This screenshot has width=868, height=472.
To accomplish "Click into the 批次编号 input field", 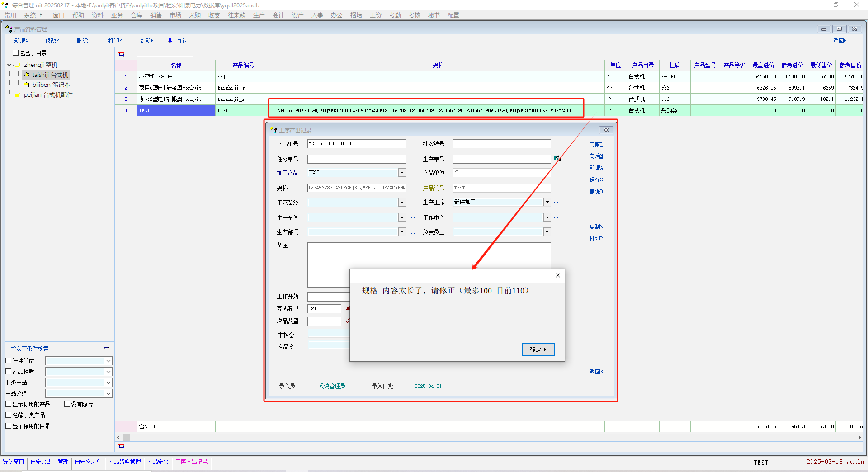I will click(501, 144).
